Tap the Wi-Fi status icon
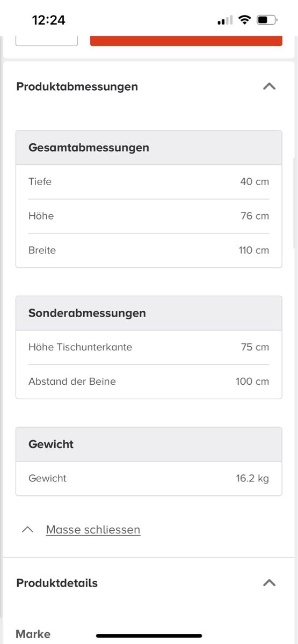 pyautogui.click(x=245, y=20)
